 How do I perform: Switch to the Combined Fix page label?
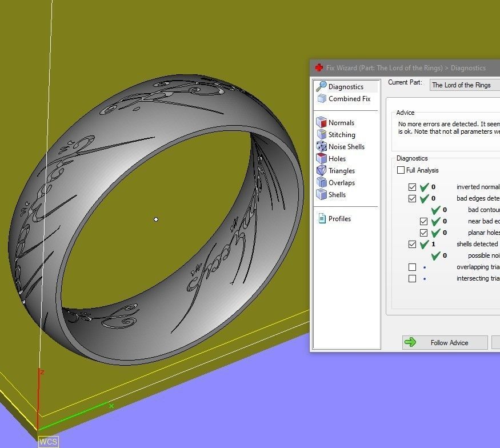click(350, 99)
